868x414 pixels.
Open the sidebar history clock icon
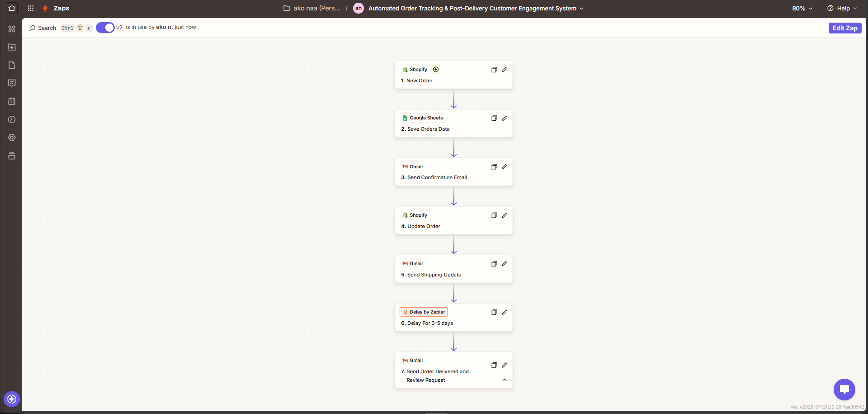(12, 119)
